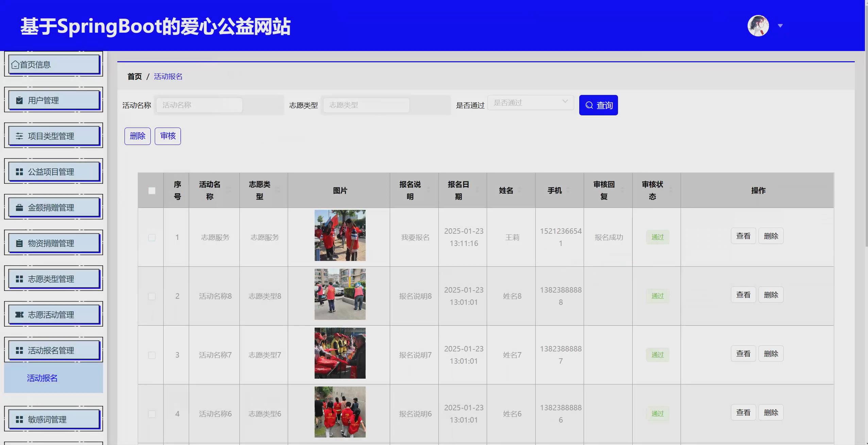Click the ticket icon beside 志愿活动管理
This screenshot has width=868, height=445.
pos(19,315)
